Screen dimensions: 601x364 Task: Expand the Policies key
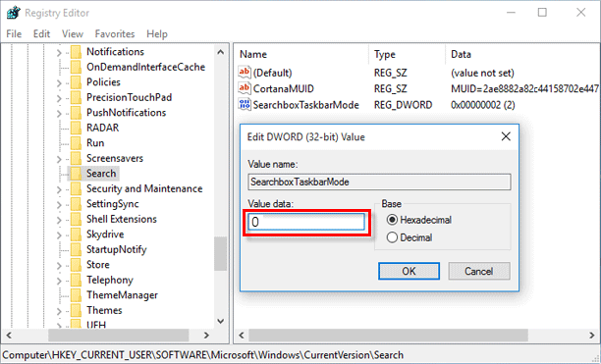coord(59,82)
